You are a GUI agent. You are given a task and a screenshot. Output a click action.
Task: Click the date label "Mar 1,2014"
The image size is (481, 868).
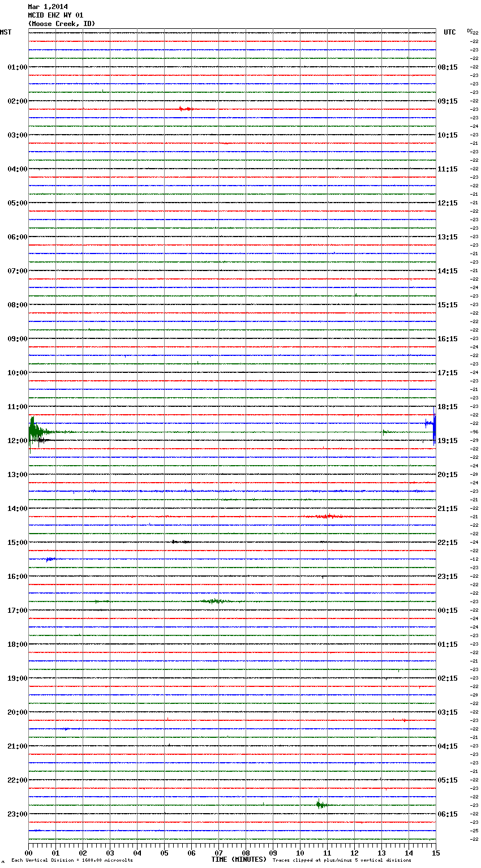48,7
